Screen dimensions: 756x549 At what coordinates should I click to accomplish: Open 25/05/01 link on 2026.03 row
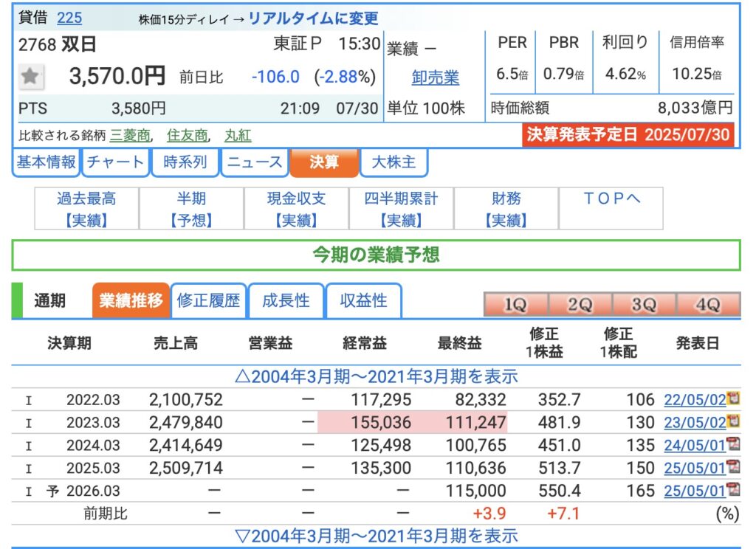[695, 491]
